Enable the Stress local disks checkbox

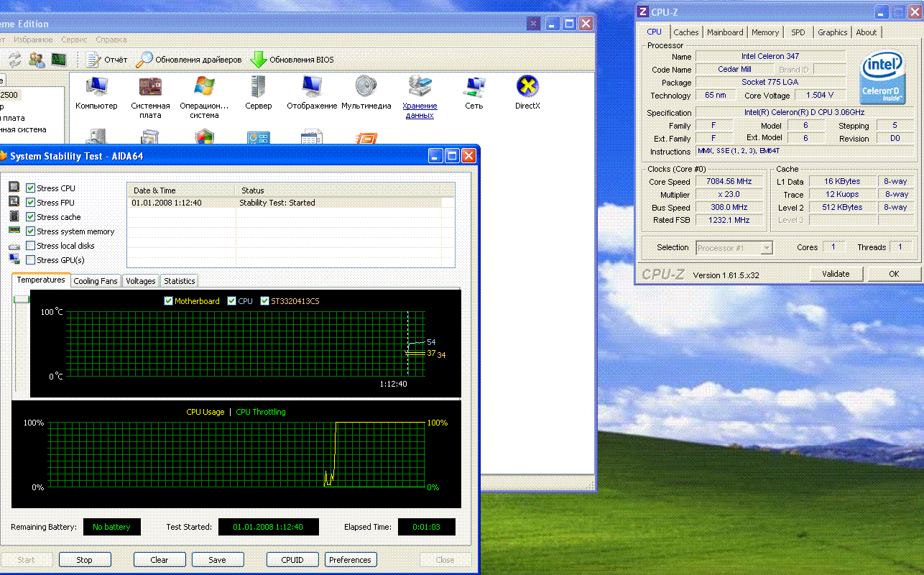(x=30, y=246)
